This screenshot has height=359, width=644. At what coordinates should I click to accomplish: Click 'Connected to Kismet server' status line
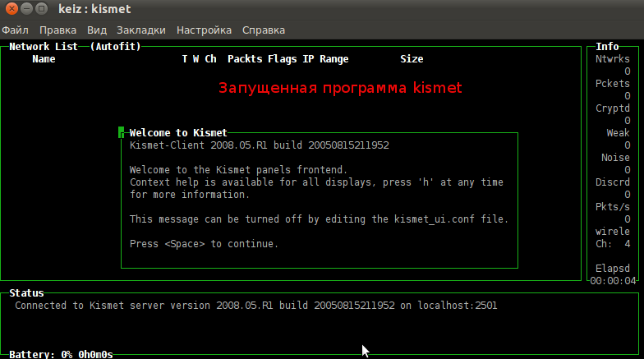(256, 306)
